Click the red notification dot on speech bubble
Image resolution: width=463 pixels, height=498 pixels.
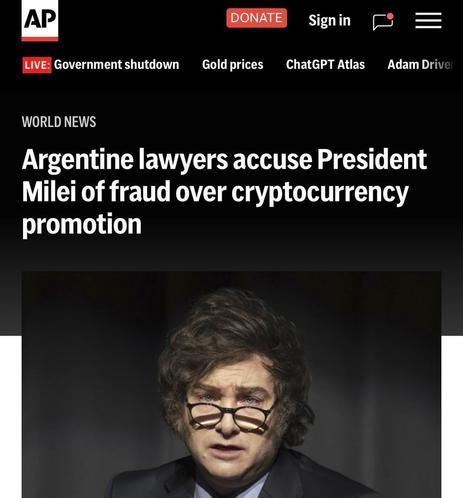[x=390, y=16]
